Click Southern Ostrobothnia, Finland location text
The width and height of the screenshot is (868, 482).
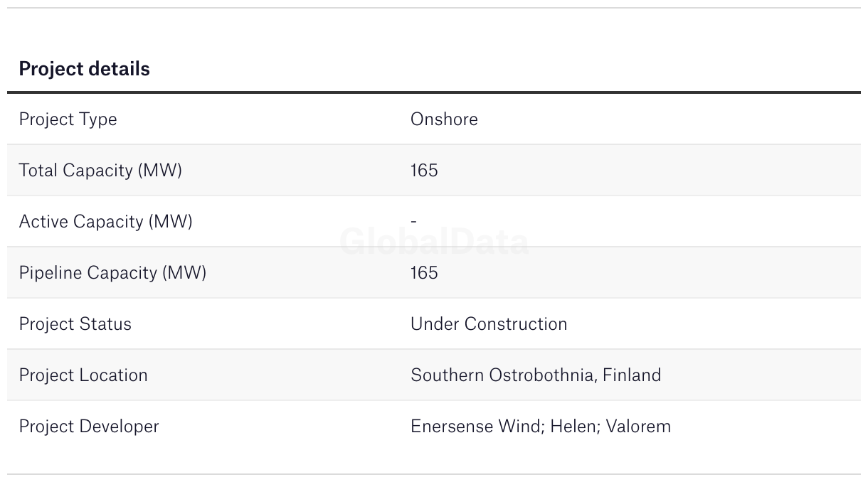pyautogui.click(x=536, y=375)
